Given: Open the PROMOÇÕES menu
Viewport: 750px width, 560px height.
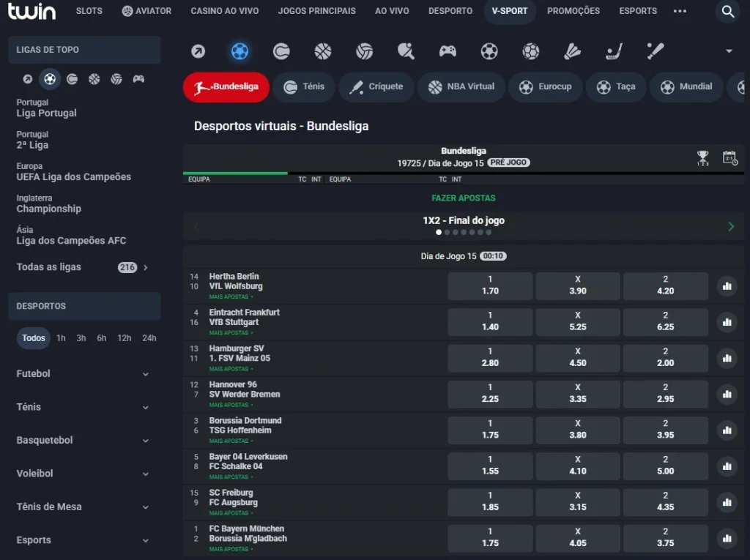Looking at the screenshot, I should click(573, 11).
